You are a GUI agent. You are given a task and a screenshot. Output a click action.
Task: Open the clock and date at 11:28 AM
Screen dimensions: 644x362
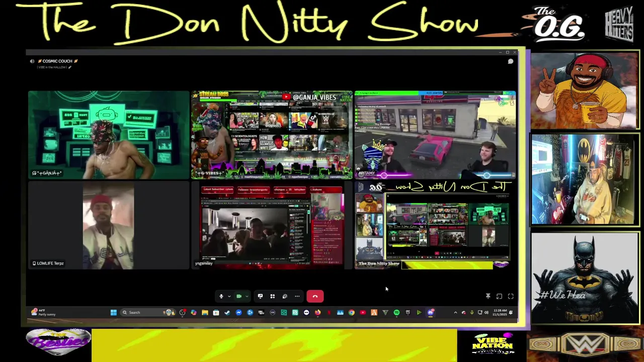[500, 312]
